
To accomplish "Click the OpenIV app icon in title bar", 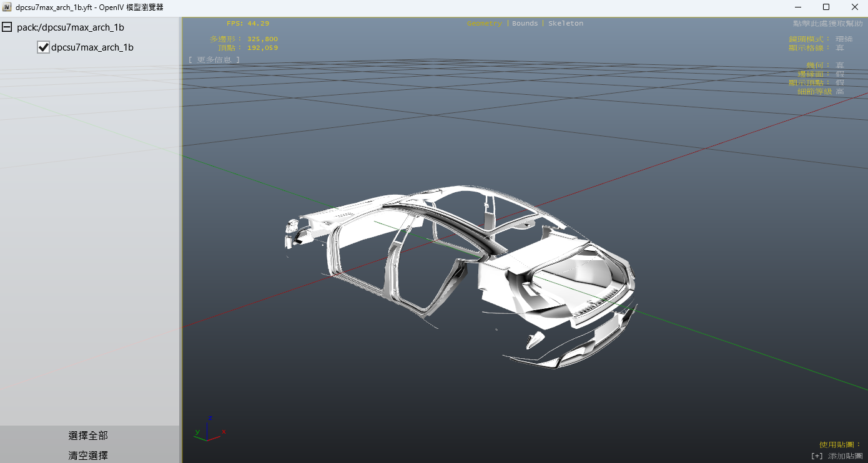I will [7, 7].
